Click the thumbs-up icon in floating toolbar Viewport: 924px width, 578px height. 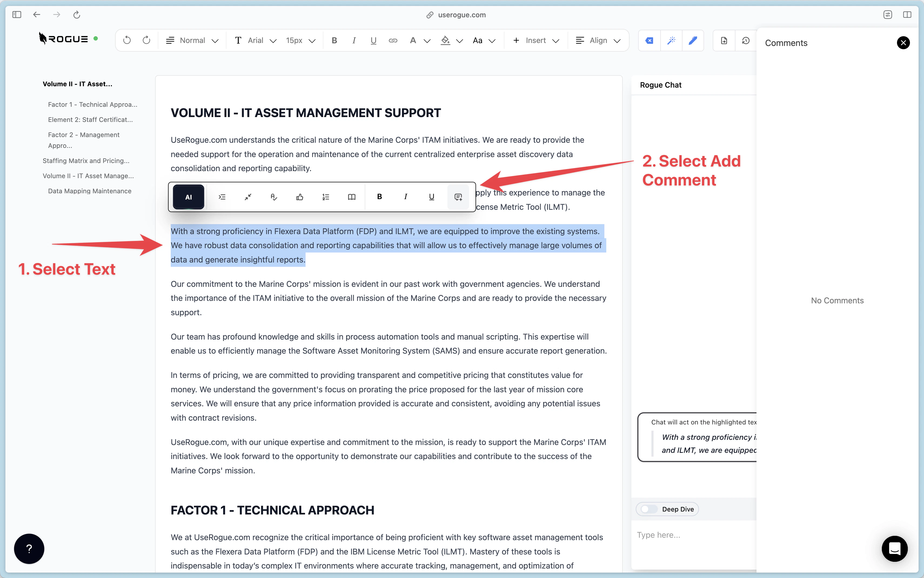pos(300,197)
